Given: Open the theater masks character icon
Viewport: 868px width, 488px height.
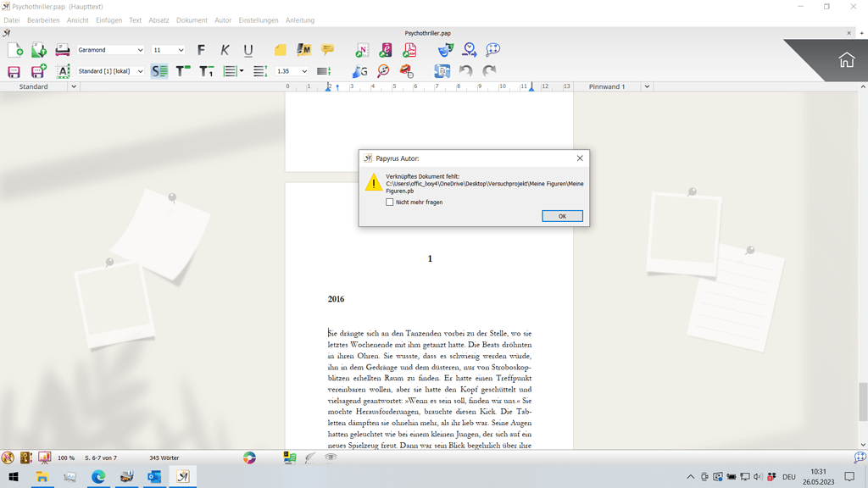Looking at the screenshot, I should [445, 50].
